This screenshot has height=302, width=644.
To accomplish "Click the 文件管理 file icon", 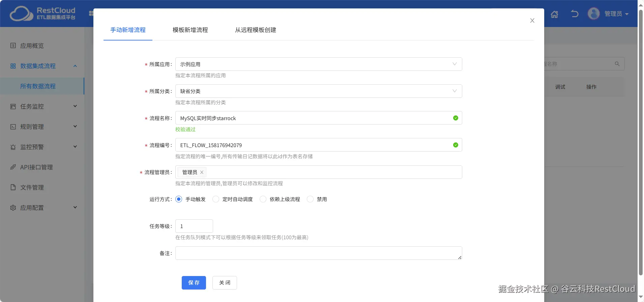I will pos(13,187).
